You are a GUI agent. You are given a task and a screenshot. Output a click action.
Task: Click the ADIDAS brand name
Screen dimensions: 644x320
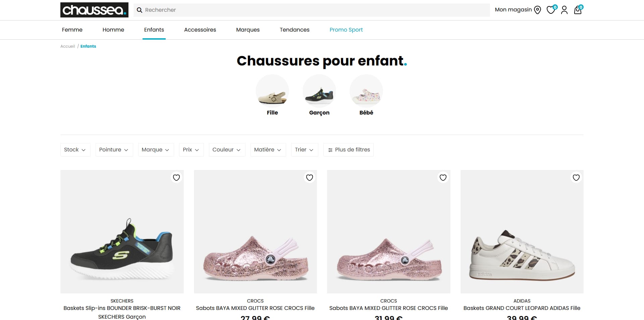point(522,301)
